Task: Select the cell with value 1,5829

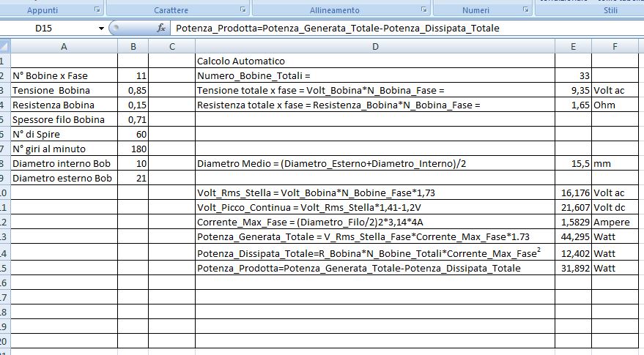Action: (x=574, y=222)
